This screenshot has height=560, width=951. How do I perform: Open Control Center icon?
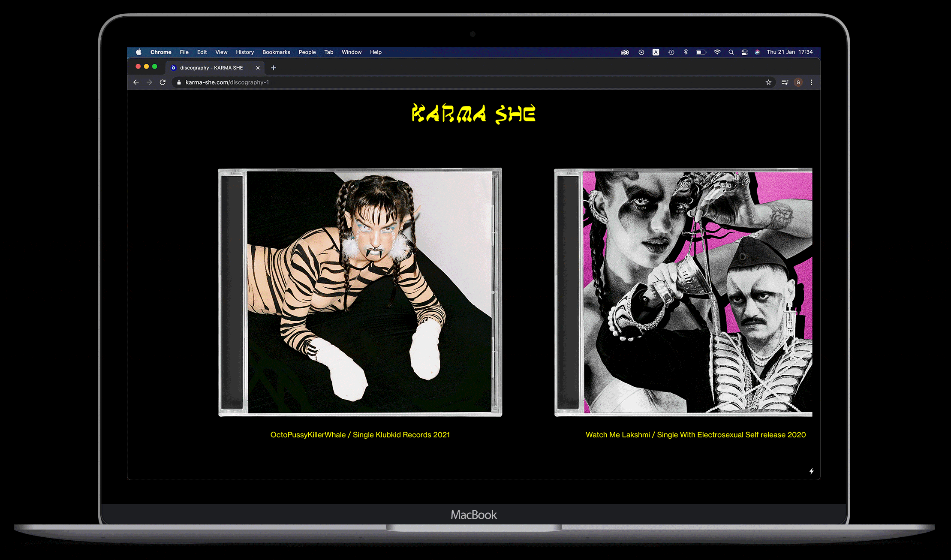744,52
